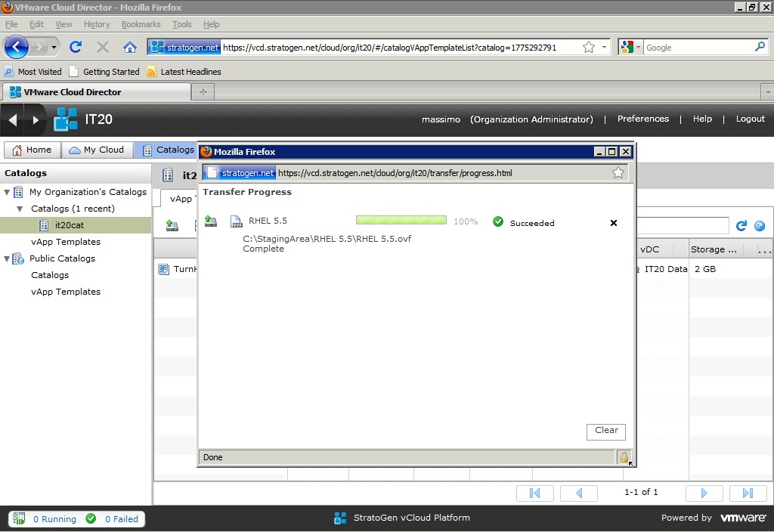Select the VMware Cloud Director browser tab
The height and width of the screenshot is (532, 774).
[x=97, y=91]
